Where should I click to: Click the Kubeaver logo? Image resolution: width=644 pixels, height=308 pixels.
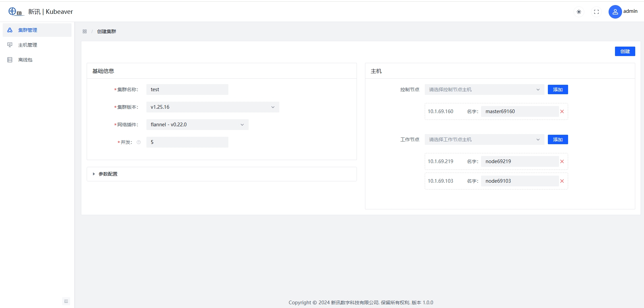tap(16, 12)
